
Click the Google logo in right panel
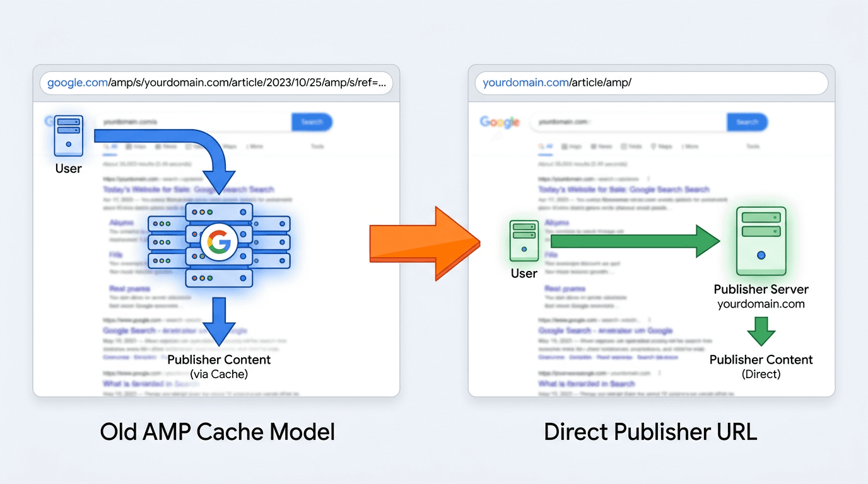point(500,122)
